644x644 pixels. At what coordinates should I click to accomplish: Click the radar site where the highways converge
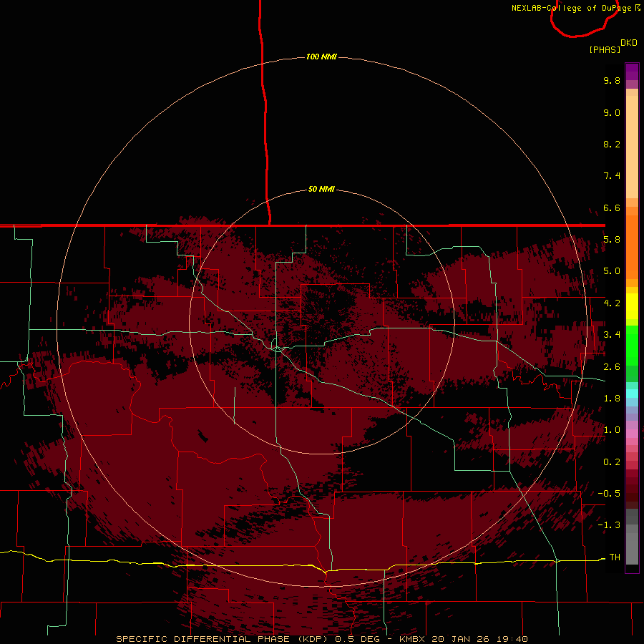point(276,348)
